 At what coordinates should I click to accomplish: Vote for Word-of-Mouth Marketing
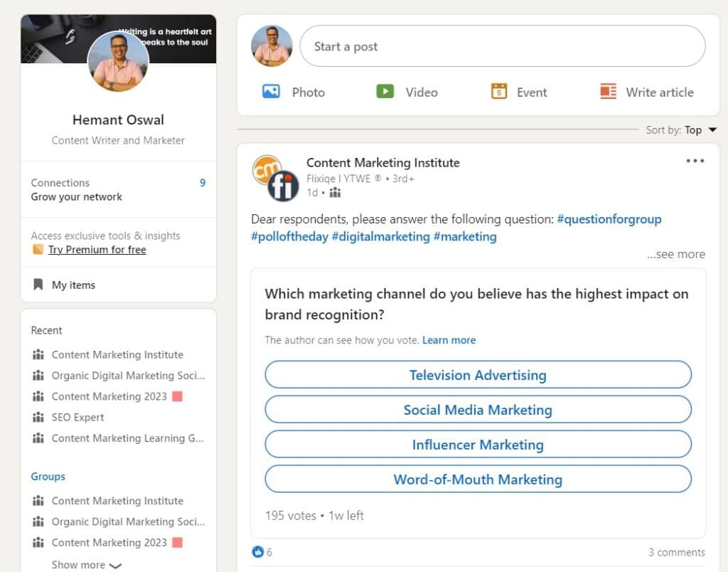[478, 479]
